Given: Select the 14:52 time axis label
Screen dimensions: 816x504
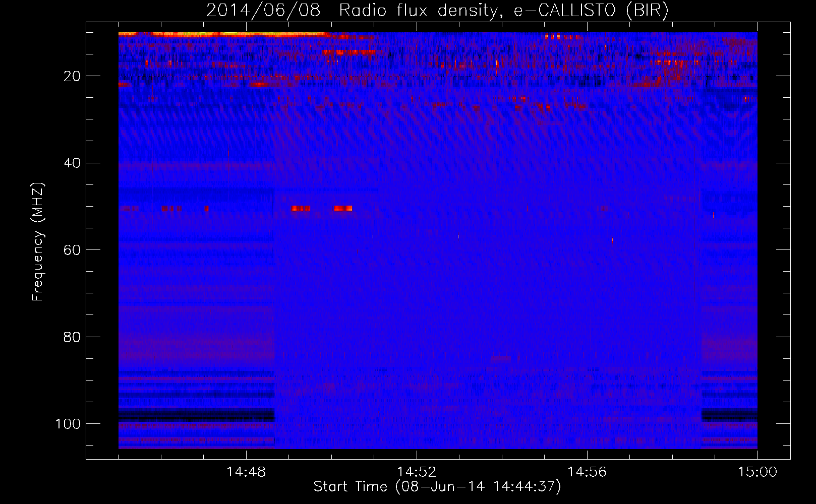Looking at the screenshot, I should [x=417, y=472].
